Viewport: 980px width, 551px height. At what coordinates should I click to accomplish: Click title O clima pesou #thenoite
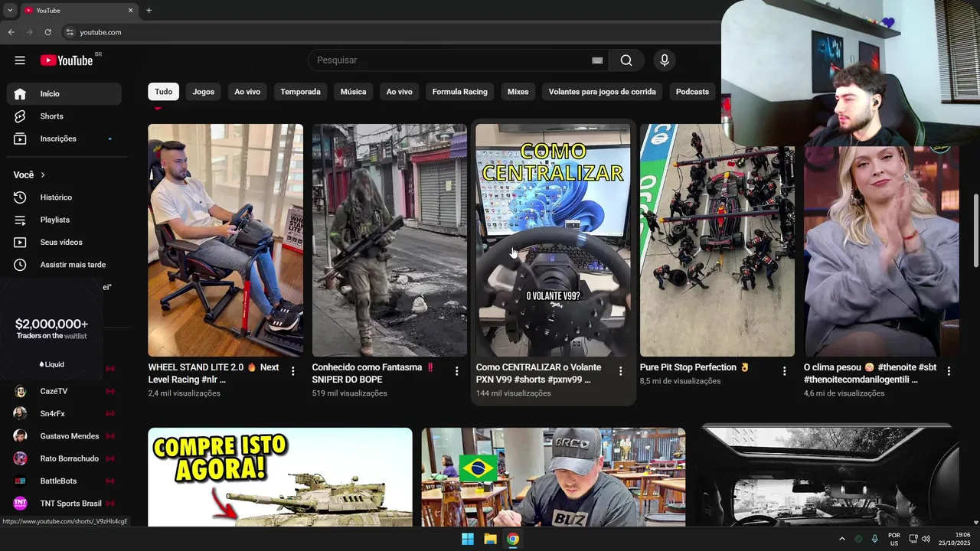coord(870,373)
